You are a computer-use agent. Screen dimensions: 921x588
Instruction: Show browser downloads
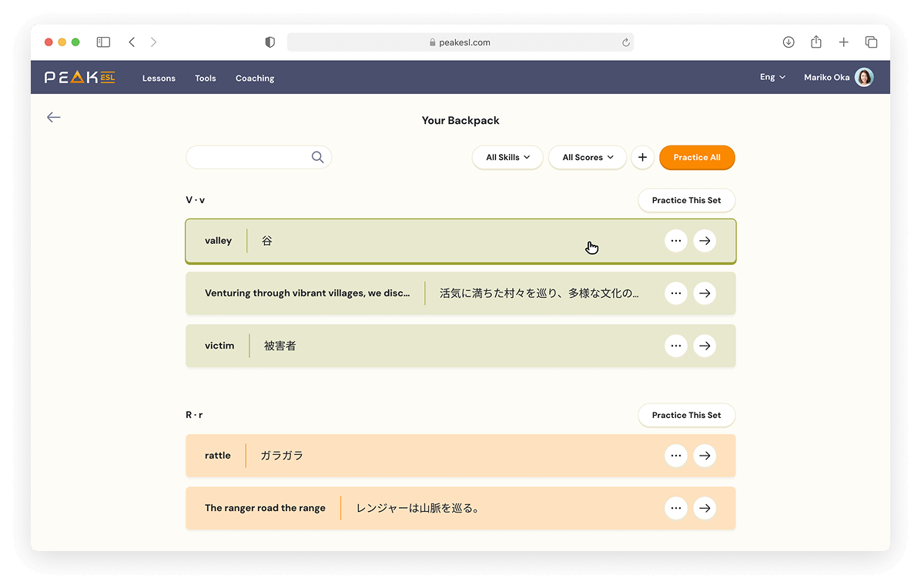[x=789, y=42]
